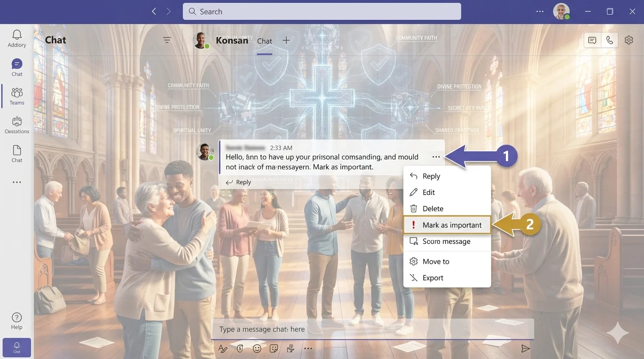Open the Addiory notifications bell
644x359 pixels.
17,38
